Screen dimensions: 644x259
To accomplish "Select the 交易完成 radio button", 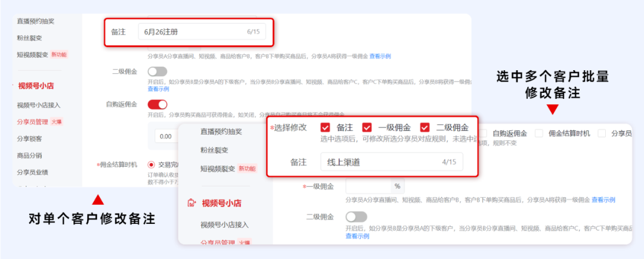I will 151,164.
